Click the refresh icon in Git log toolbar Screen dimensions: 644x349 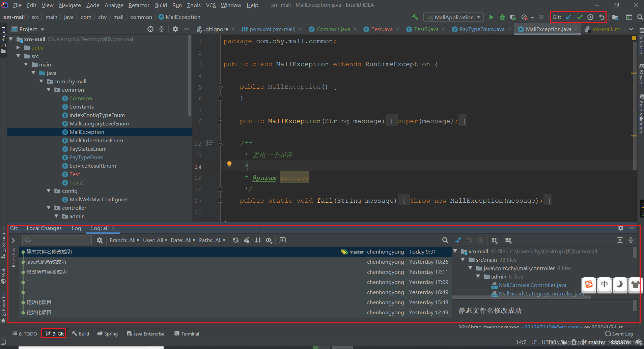[236, 240]
